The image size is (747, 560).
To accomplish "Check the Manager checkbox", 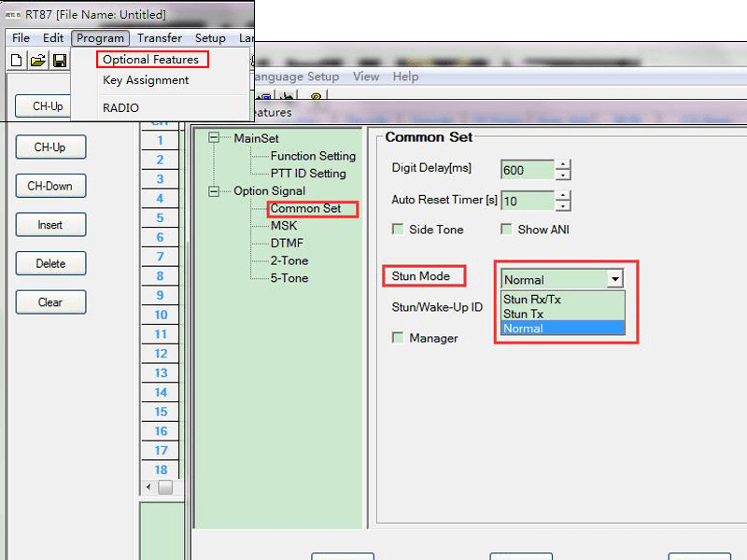I will (x=398, y=338).
